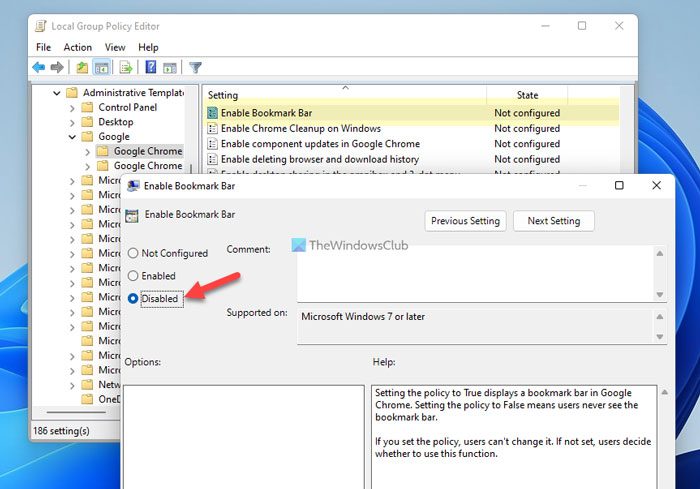Click the Filter funnel toolbar icon
The image size is (700, 489).
(x=196, y=68)
